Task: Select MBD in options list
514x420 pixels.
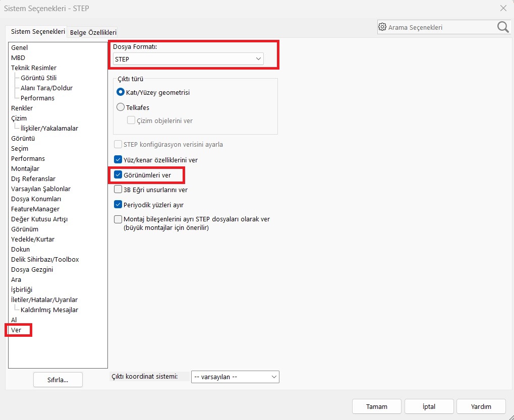Action: [18, 57]
